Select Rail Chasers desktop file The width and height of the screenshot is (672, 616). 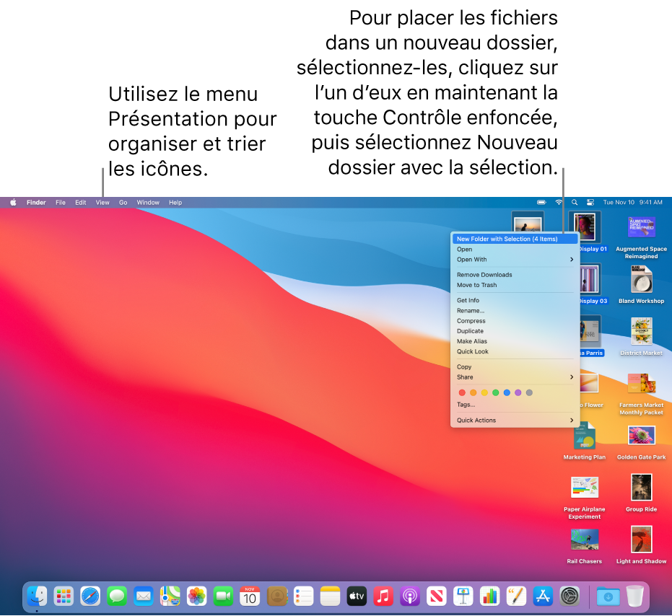click(x=585, y=546)
